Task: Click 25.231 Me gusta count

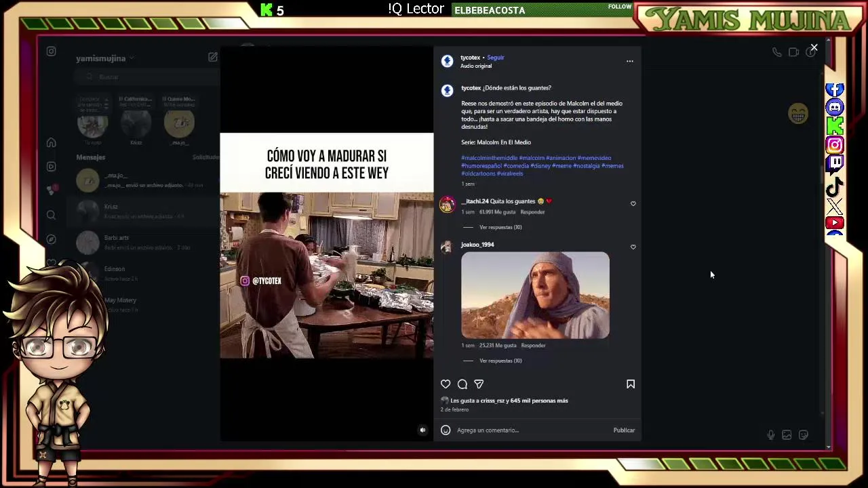Action: [498, 346]
